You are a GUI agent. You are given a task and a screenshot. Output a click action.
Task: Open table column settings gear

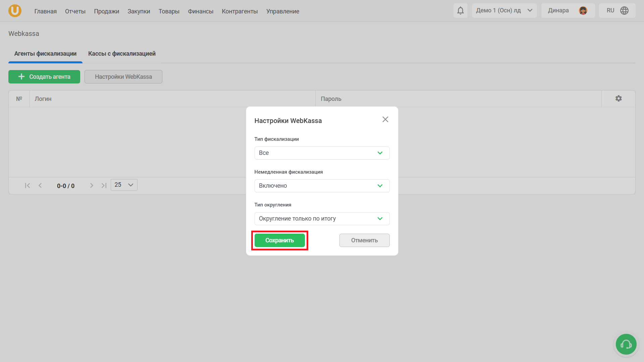(618, 99)
